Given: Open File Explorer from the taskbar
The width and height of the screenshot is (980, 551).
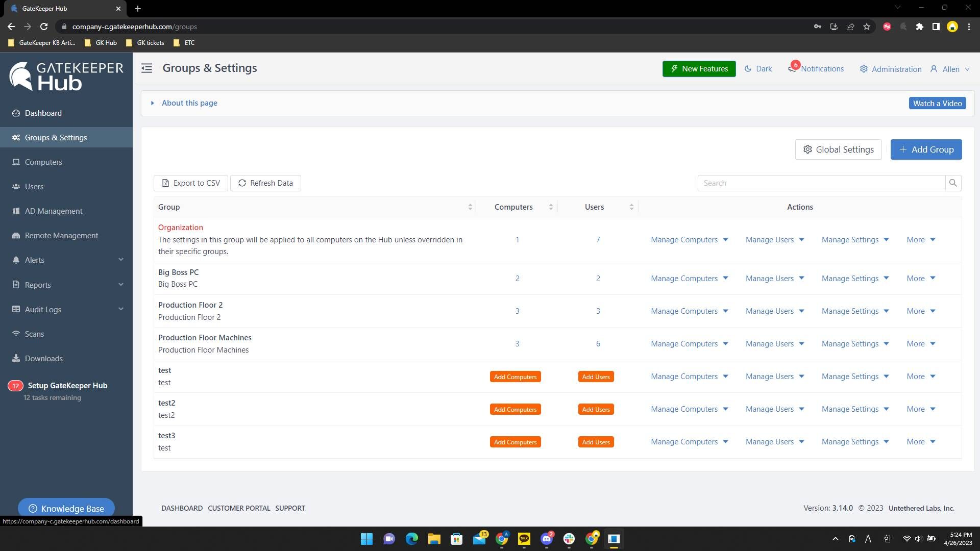Looking at the screenshot, I should point(434,539).
